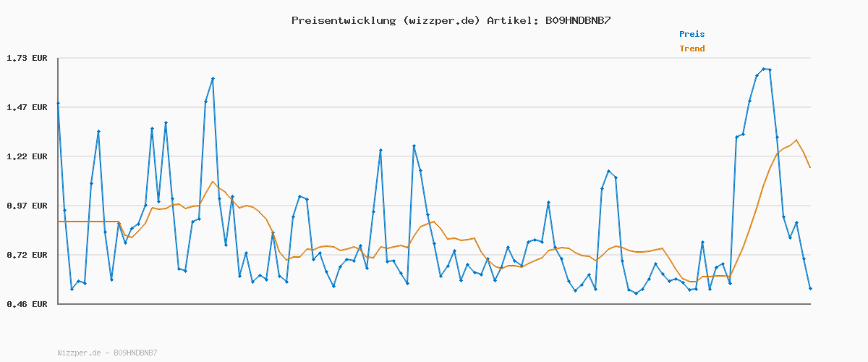
Task: Click right end of orange trend line
Action: (810, 168)
